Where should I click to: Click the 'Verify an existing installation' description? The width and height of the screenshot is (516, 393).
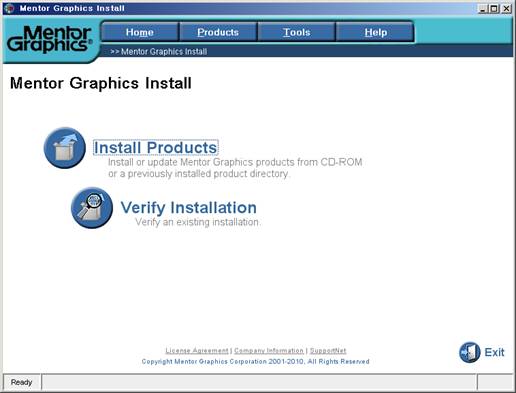(197, 222)
